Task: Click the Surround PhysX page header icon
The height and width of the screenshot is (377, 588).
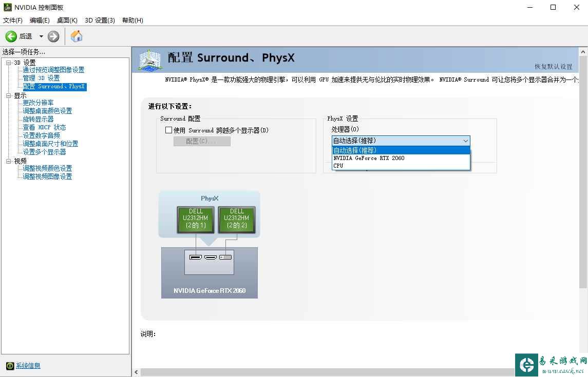Action: (x=150, y=60)
